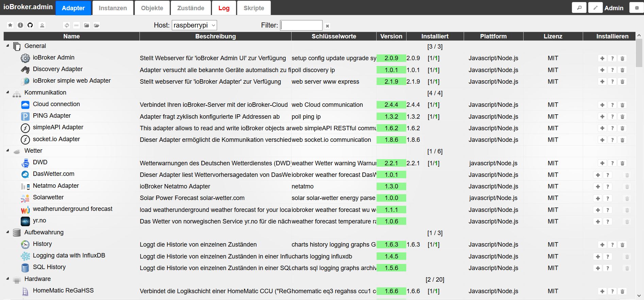Click the ioBroker.admin title in the top bar
Viewport: 644px width, 300px height.
pyautogui.click(x=28, y=7)
